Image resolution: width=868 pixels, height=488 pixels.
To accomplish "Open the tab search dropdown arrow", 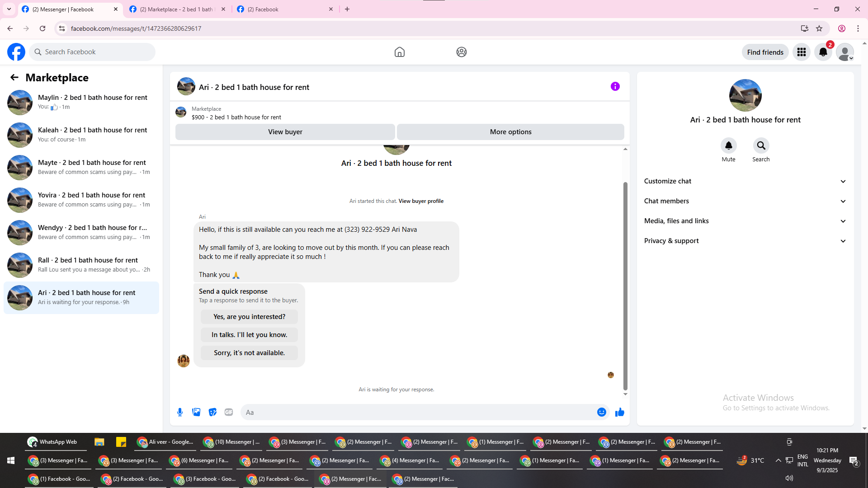I will (x=9, y=9).
